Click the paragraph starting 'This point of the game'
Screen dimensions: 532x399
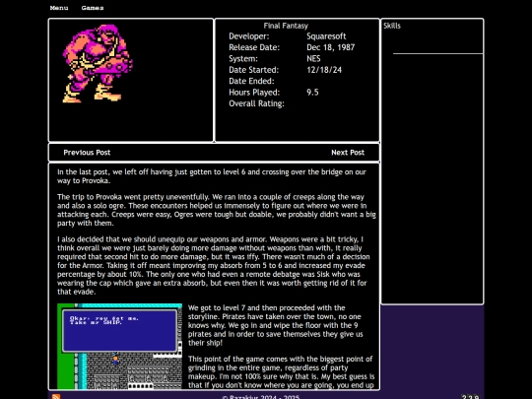click(x=281, y=371)
